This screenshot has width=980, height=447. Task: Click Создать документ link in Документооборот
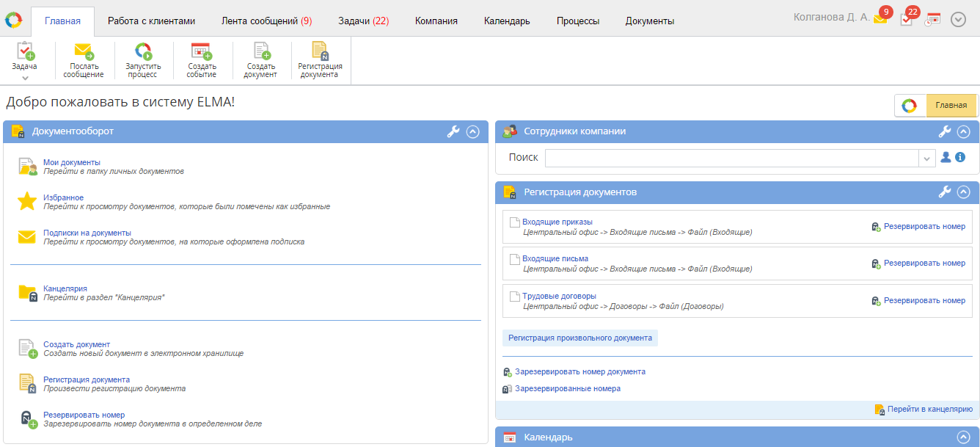click(x=76, y=344)
